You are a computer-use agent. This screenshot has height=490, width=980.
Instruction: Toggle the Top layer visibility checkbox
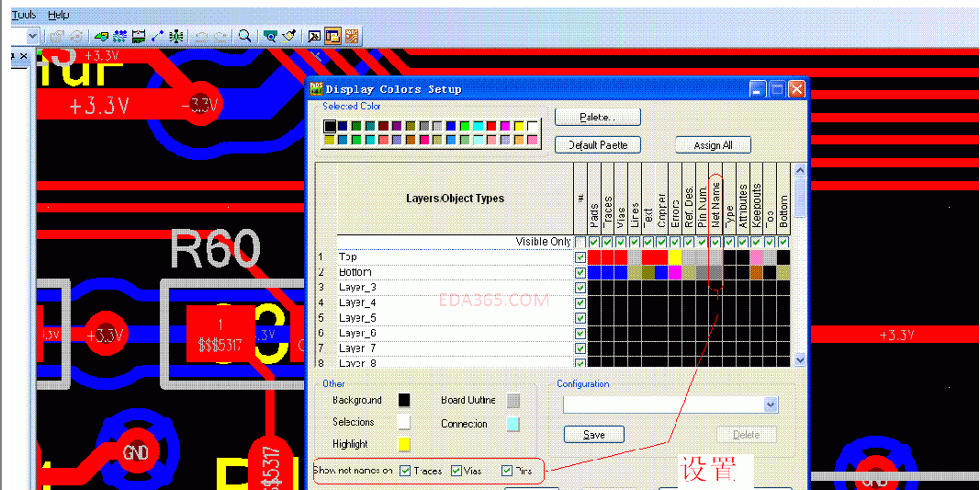click(580, 257)
